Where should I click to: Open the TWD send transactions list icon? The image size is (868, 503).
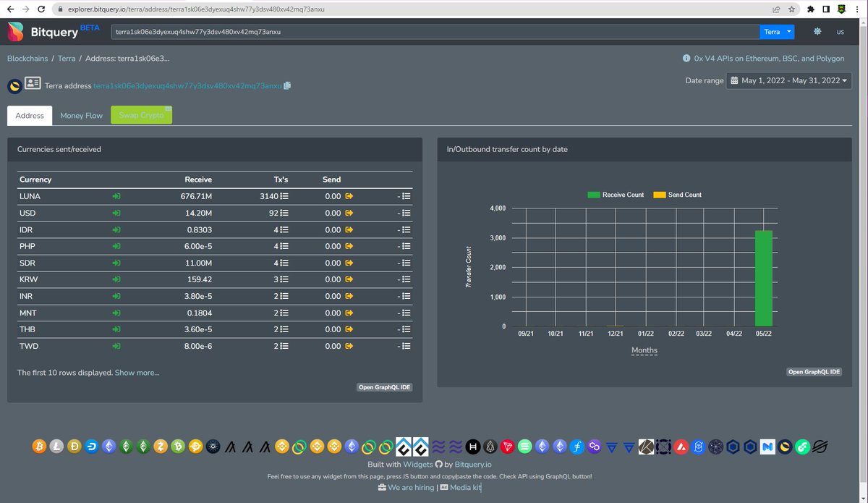[407, 346]
